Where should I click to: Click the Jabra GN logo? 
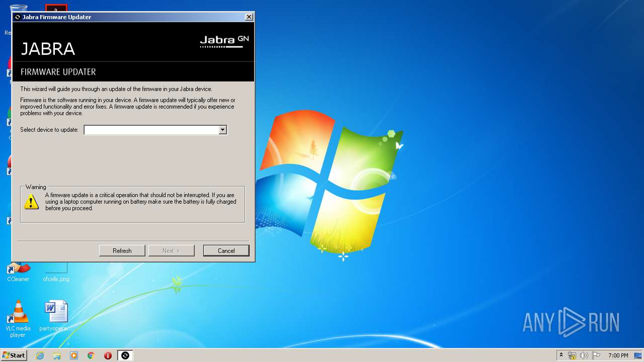(x=224, y=41)
